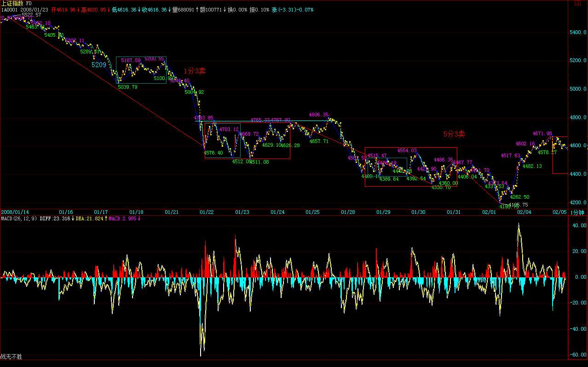588x367 pixels.
Task: Click the 5分3卖 annotation text
Action: (x=454, y=134)
